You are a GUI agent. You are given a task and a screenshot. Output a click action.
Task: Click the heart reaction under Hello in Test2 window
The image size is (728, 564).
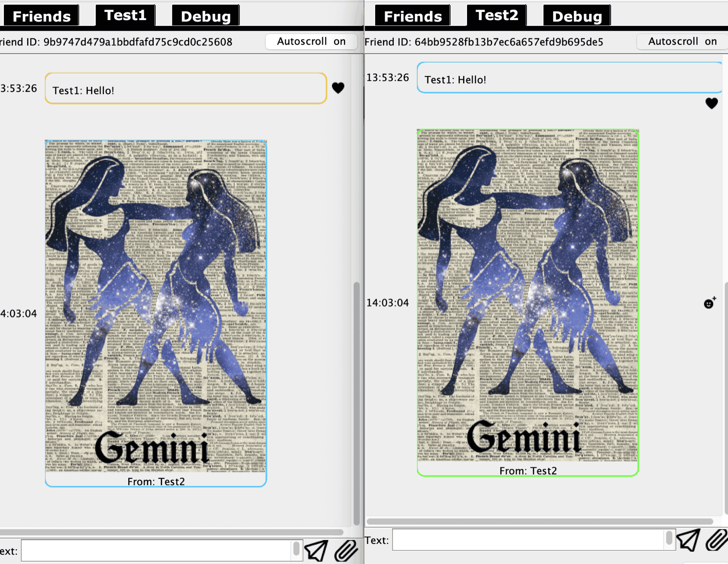[712, 103]
